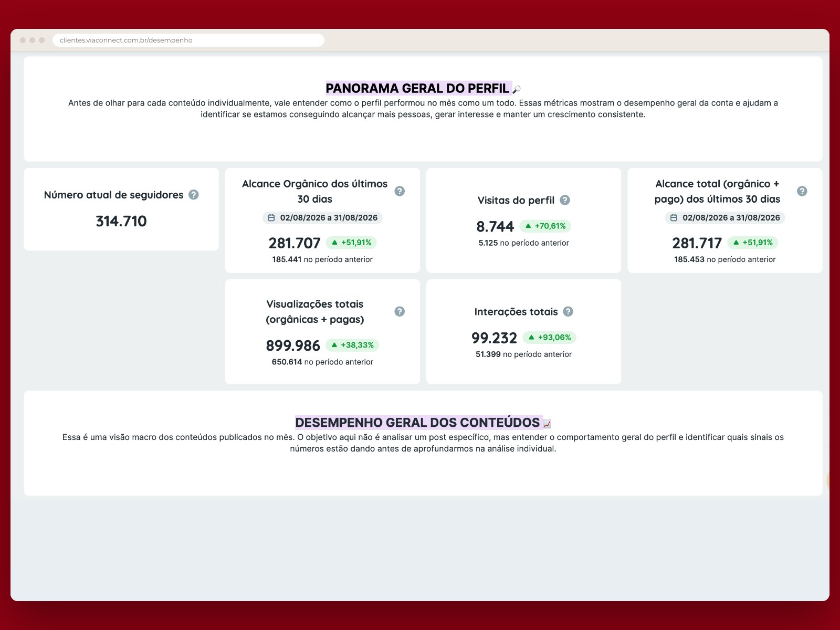The image size is (840, 630).
Task: Click the browser address bar showing clientes.viaconnect.com.br
Action: [188, 40]
